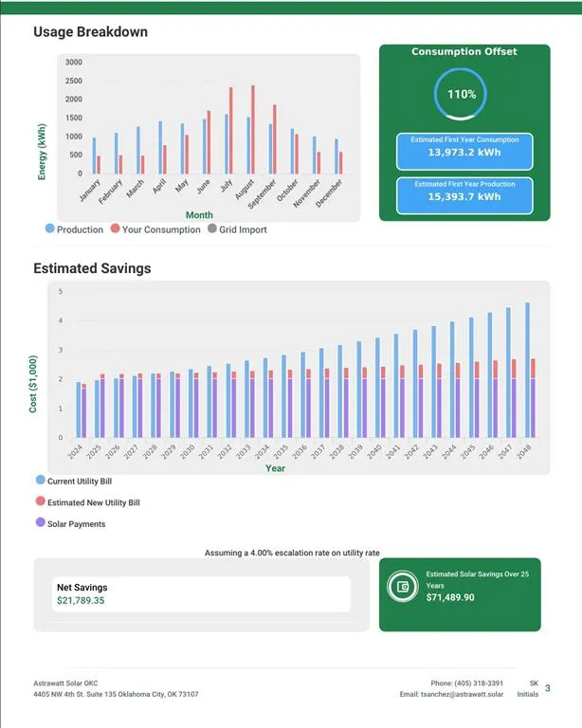Click the Net Savings $21,789.35 box

point(199,594)
